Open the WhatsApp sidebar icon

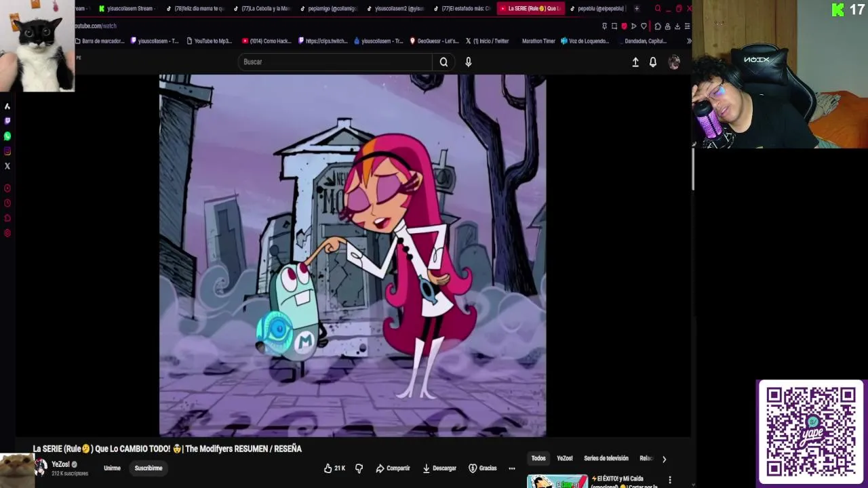click(x=7, y=136)
